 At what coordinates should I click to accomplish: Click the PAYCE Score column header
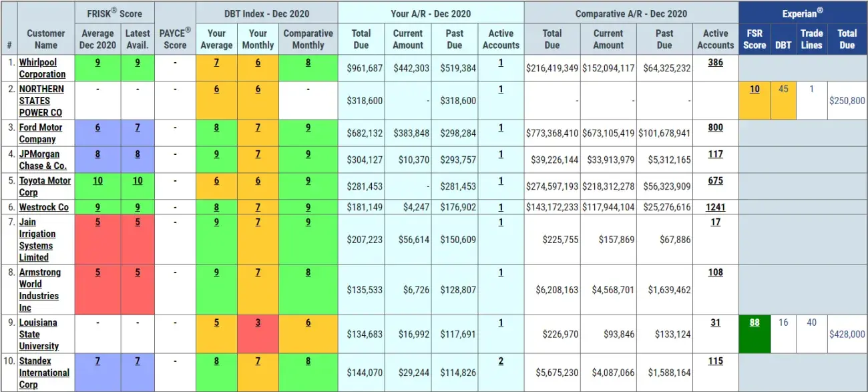pos(175,38)
